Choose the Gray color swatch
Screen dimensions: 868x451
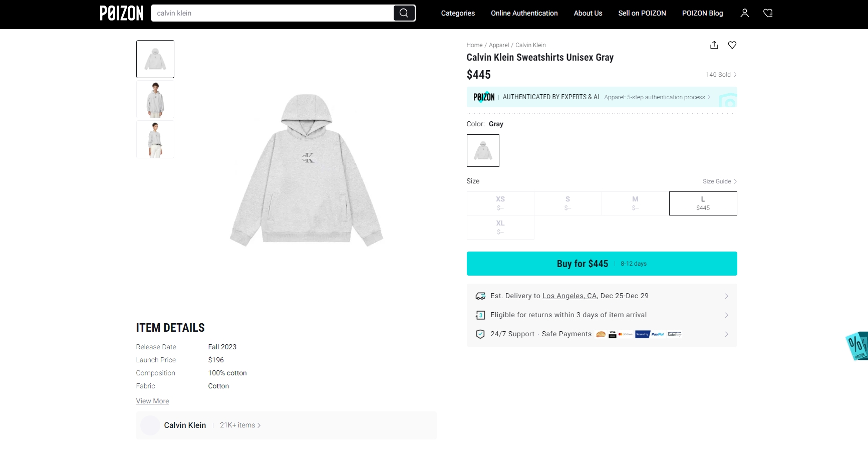483,150
